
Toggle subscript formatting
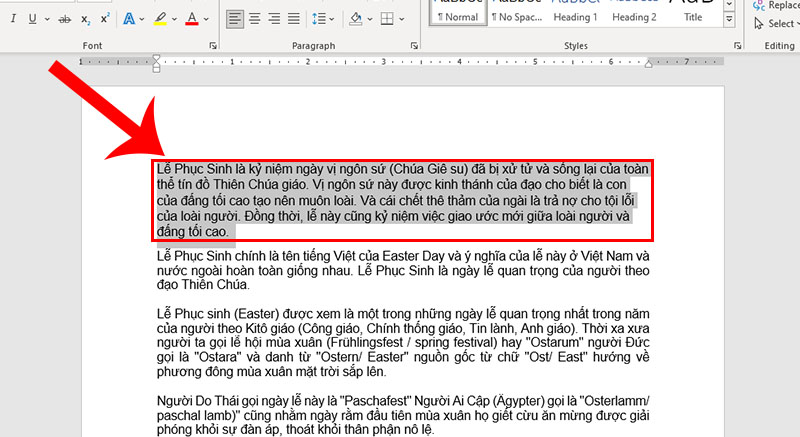tap(86, 19)
